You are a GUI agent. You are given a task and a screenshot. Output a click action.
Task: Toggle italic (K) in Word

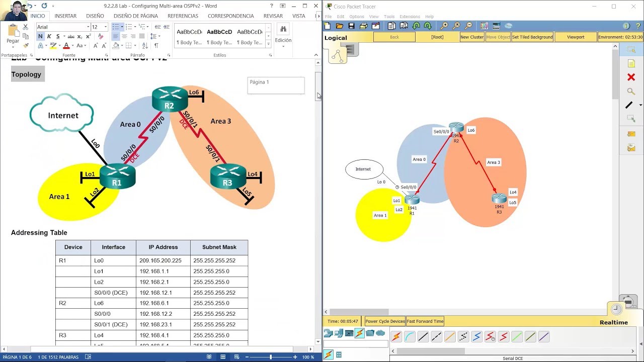click(x=49, y=36)
